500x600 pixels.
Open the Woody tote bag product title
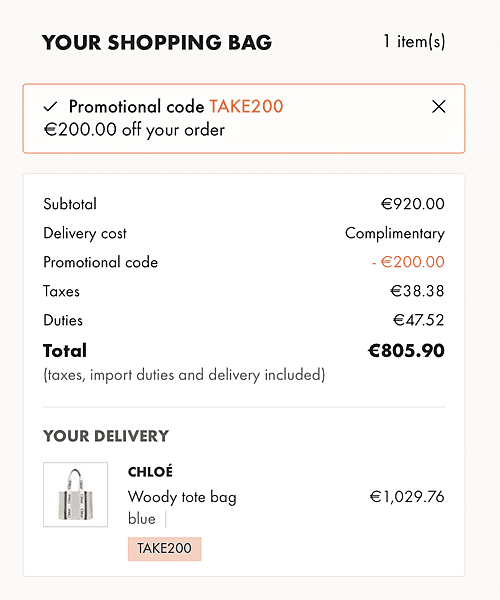[182, 497]
